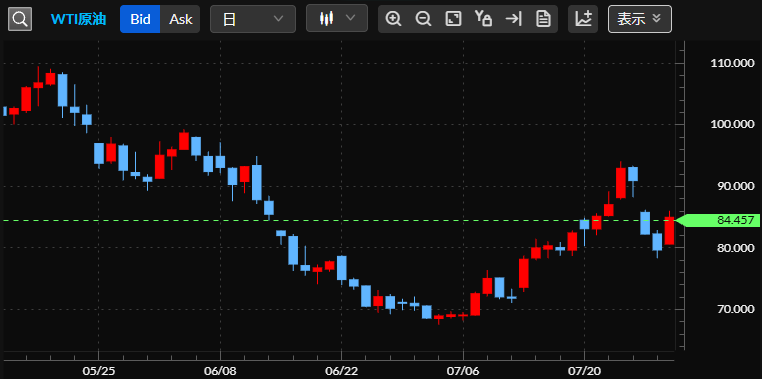The height and width of the screenshot is (379, 762).
Task: Jump to latest candle arrow icon
Action: pyautogui.click(x=513, y=19)
